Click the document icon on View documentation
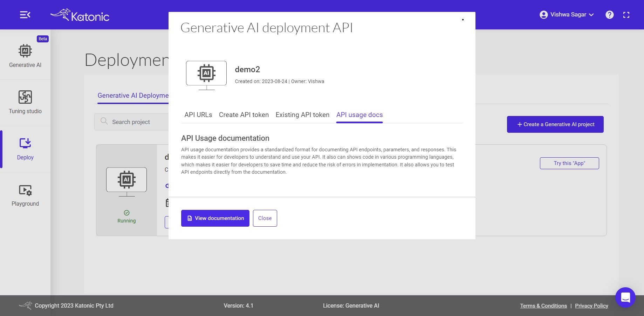The width and height of the screenshot is (644, 316). coord(190,218)
